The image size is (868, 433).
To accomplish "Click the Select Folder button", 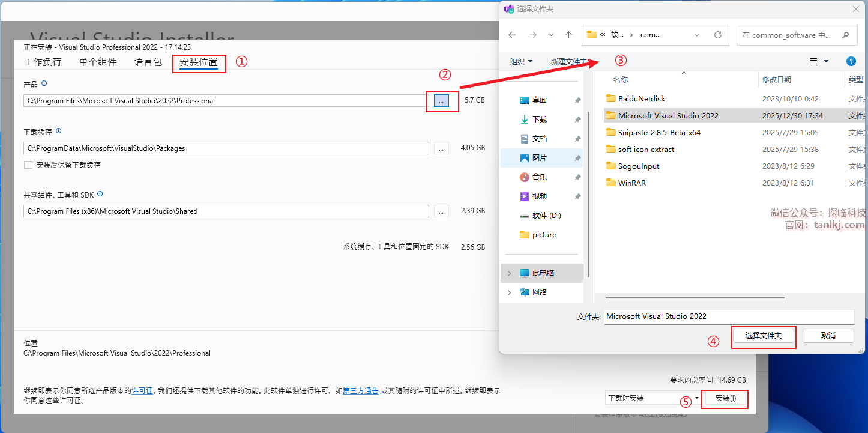I will [x=763, y=336].
